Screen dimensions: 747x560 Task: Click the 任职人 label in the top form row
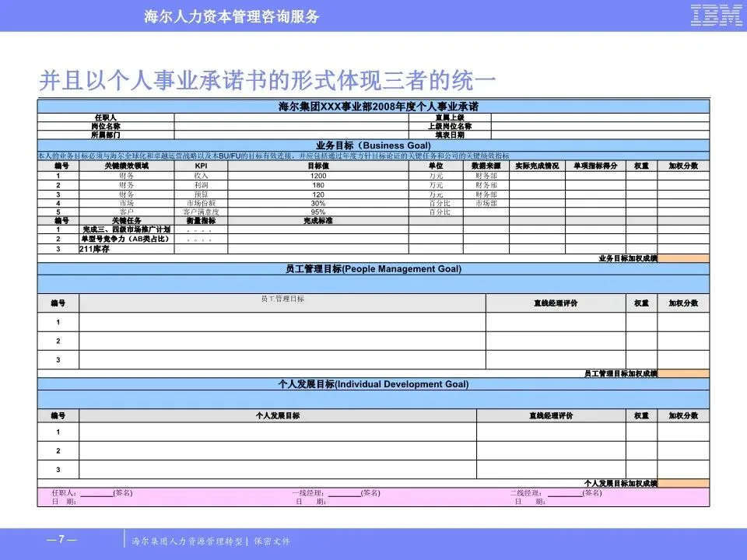105,117
